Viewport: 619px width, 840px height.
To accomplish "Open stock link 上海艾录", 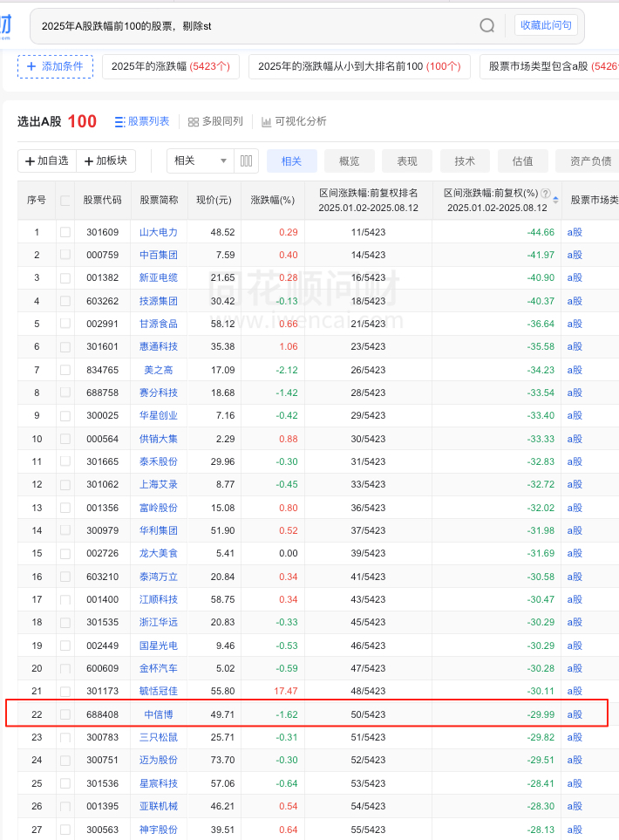I will point(159,484).
